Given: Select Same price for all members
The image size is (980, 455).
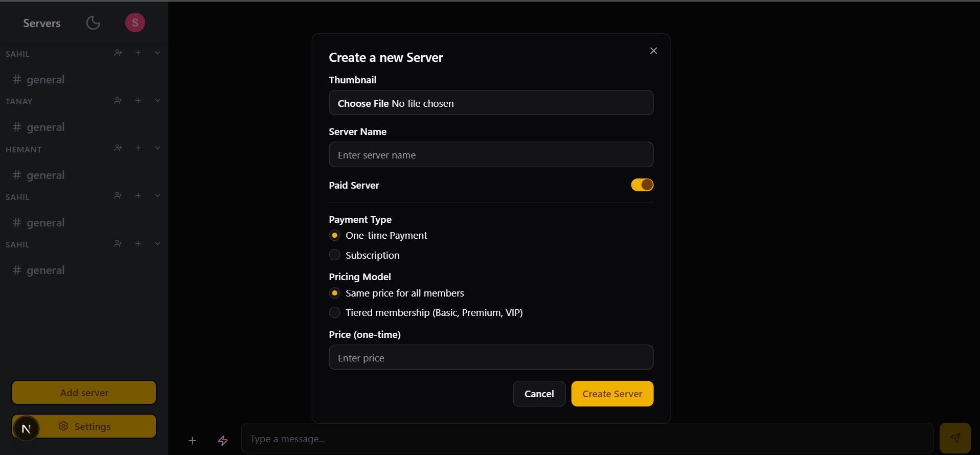Looking at the screenshot, I should tap(335, 293).
